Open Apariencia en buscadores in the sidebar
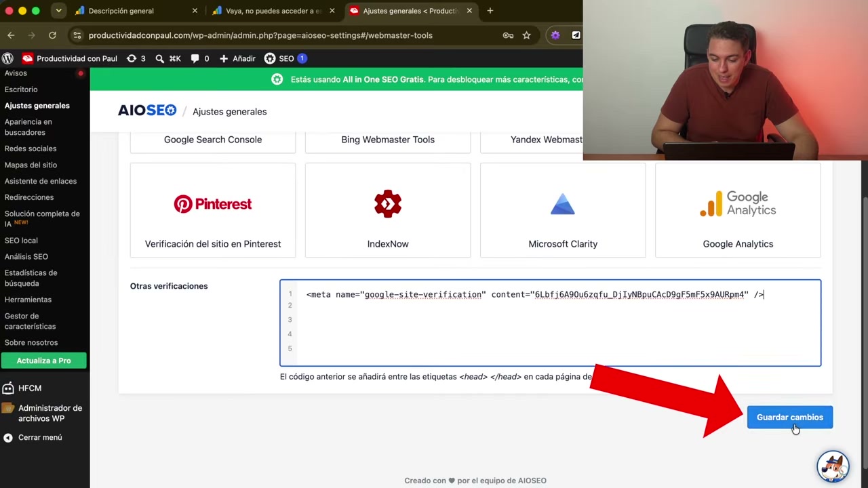The image size is (868, 488). (x=28, y=127)
